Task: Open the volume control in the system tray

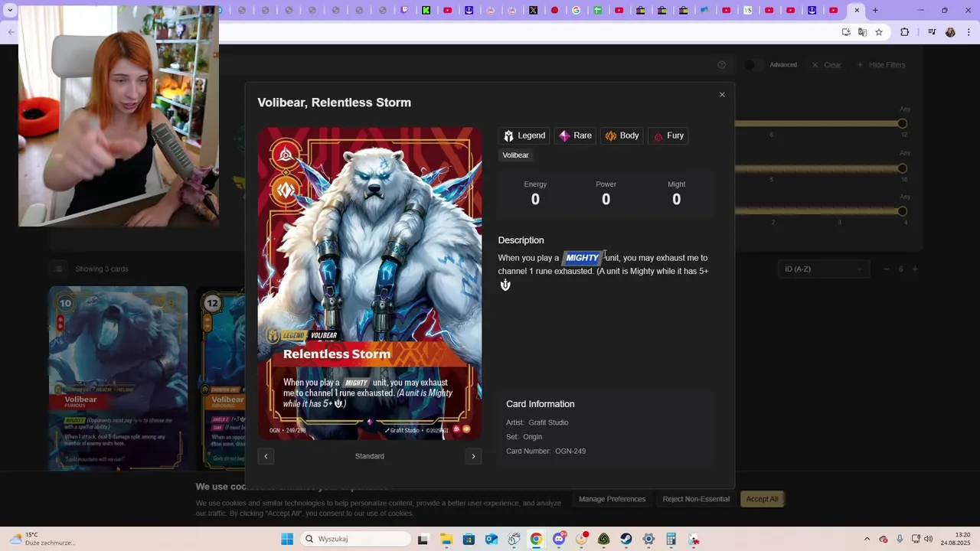Action: pyautogui.click(x=929, y=540)
